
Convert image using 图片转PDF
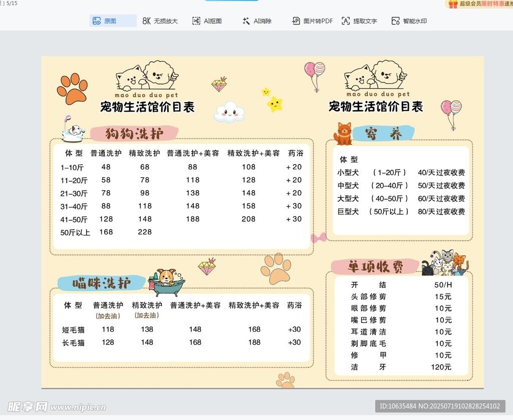pyautogui.click(x=312, y=21)
